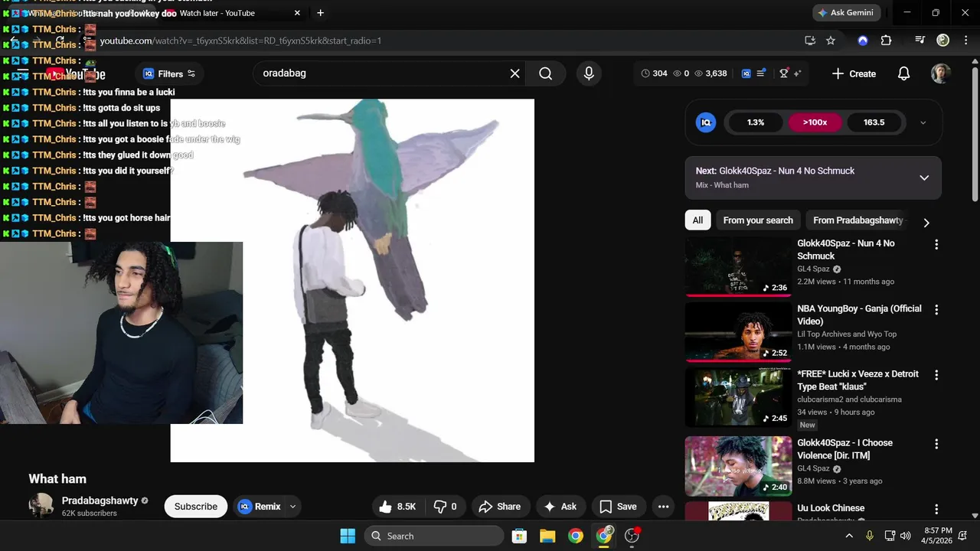The height and width of the screenshot is (551, 980).
Task: Close the 'Watch later - YouTube' tab
Action: (297, 13)
